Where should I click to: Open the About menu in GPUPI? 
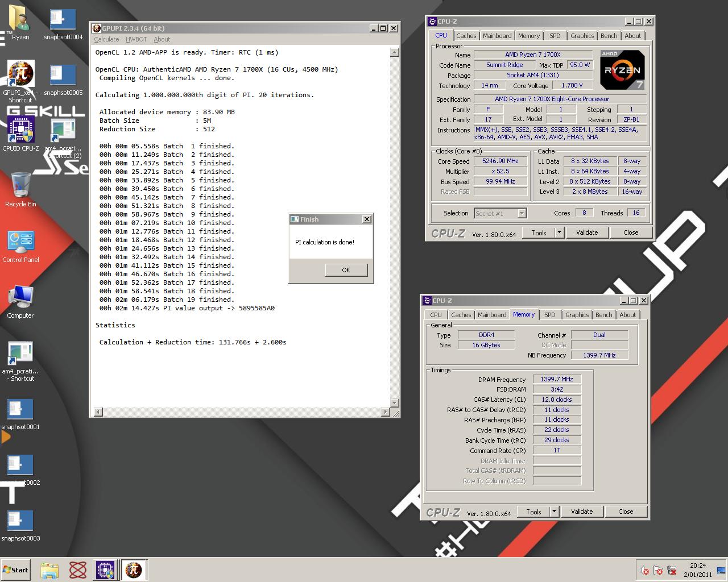click(162, 39)
